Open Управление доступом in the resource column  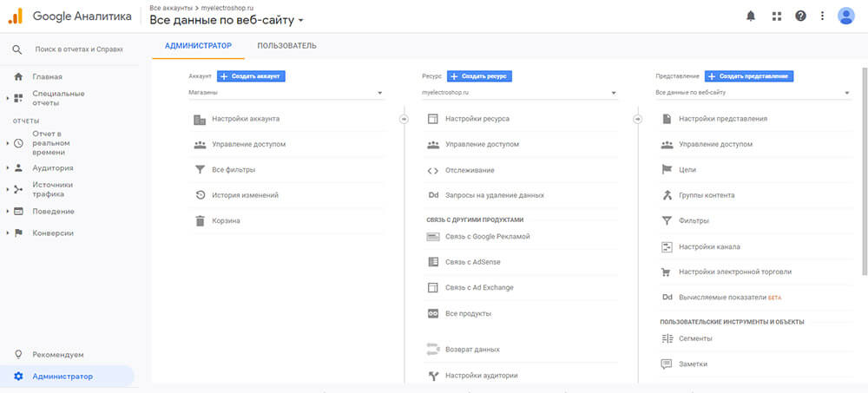482,145
